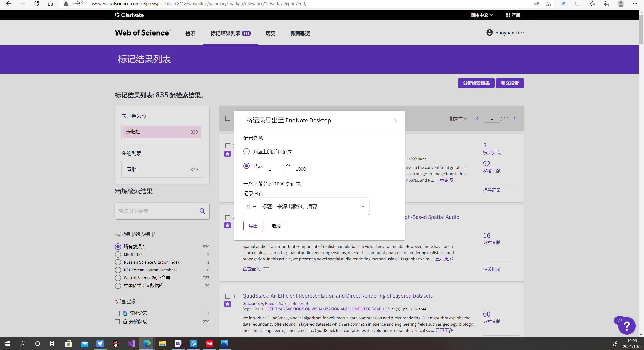Open browser collections icon
This screenshot has height=350, width=644.
tap(607, 4)
